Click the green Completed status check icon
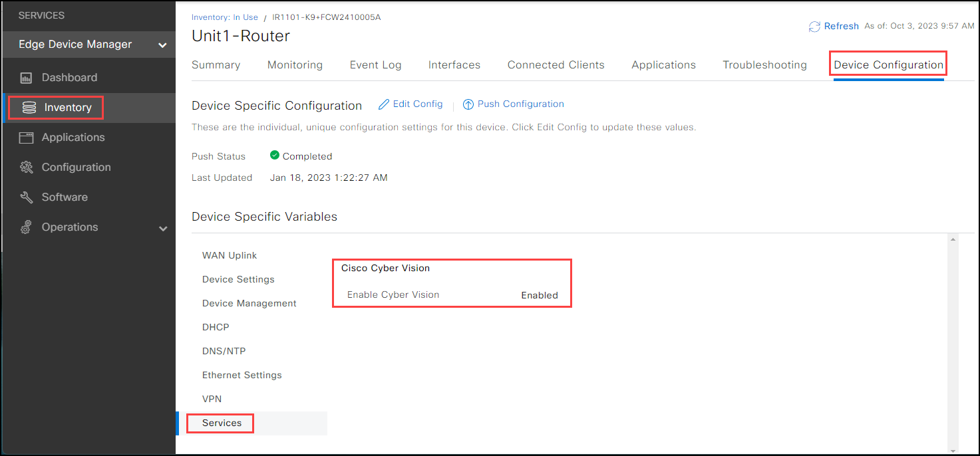The height and width of the screenshot is (456, 980). (275, 156)
